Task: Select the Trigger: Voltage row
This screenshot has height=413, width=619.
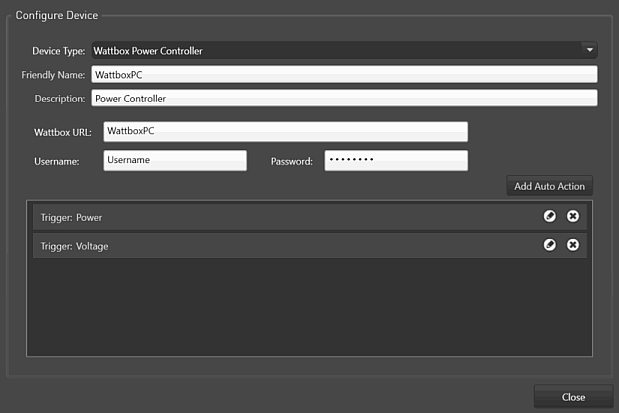Action: pos(310,246)
